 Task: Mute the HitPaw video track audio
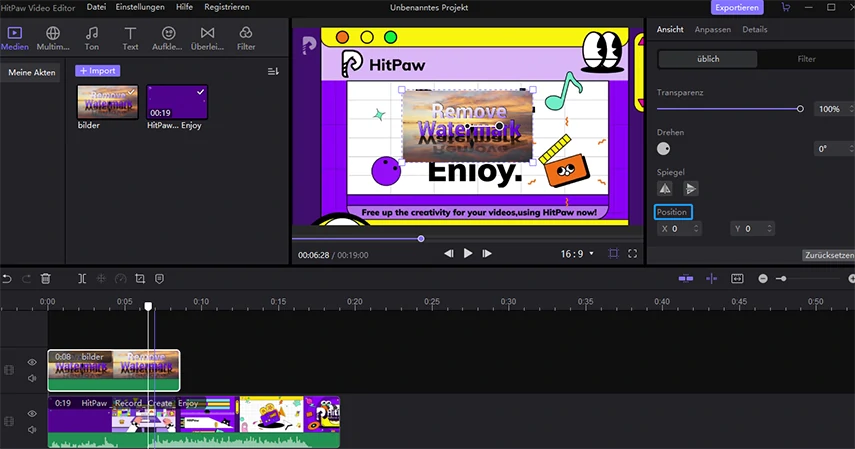(32, 429)
